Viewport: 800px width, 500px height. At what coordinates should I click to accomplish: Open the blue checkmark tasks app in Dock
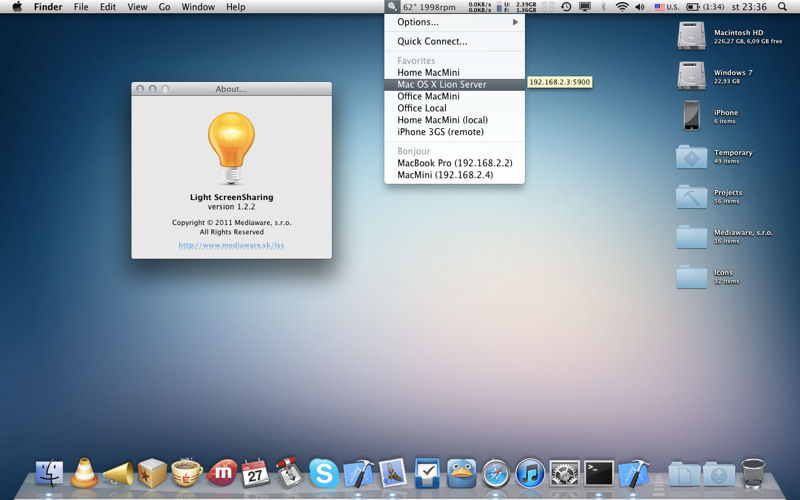[x=427, y=472]
